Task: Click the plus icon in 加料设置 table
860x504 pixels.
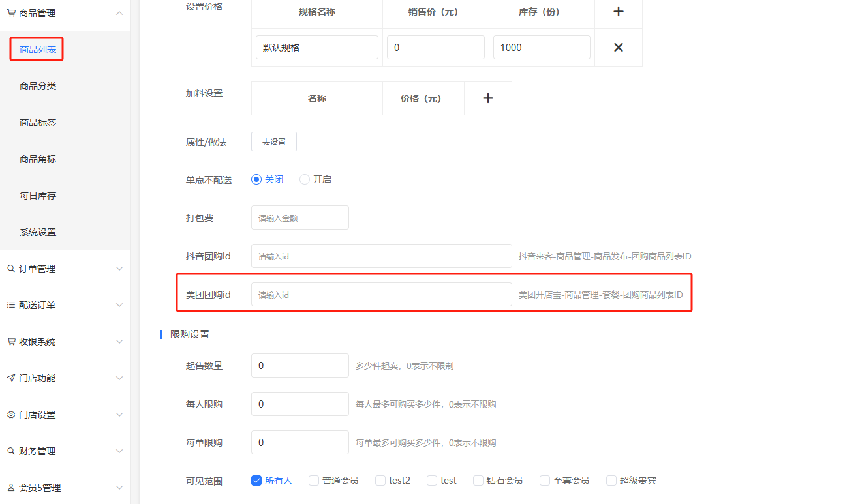Action: (x=487, y=98)
